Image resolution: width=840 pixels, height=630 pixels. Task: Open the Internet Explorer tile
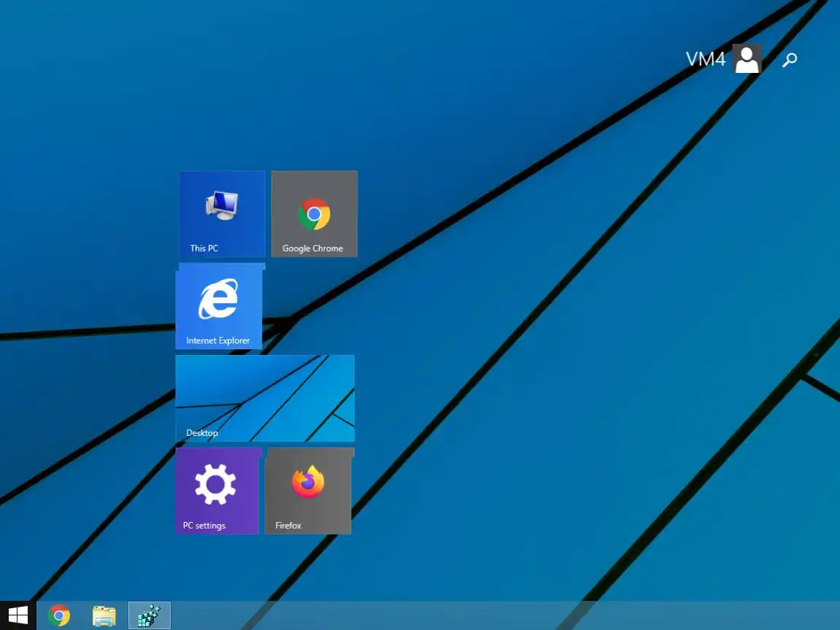click(219, 307)
